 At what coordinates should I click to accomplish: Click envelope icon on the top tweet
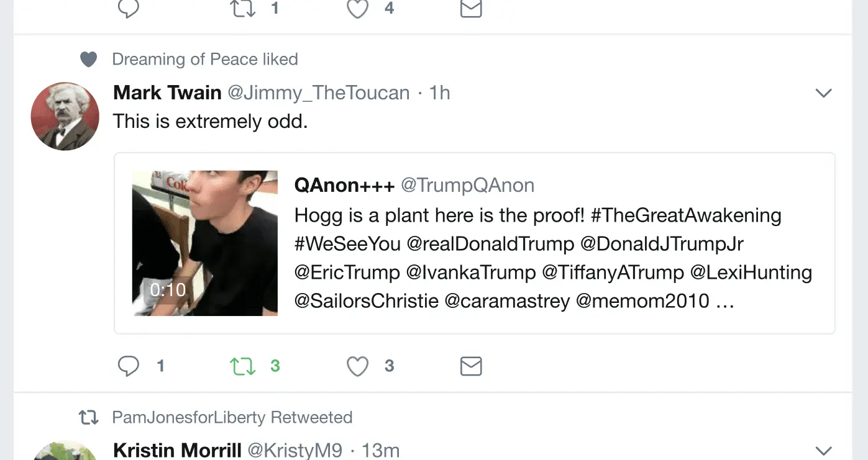coord(471,9)
